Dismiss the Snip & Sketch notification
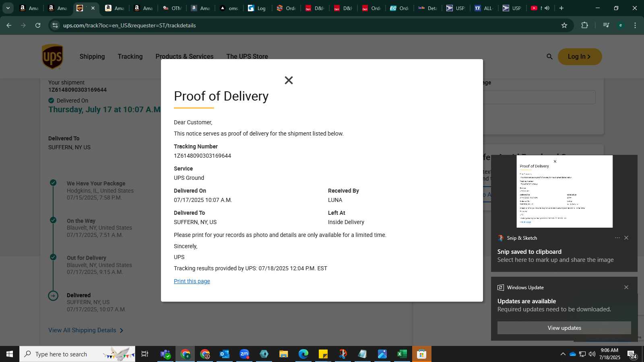This screenshot has width=644, height=362. coord(626,238)
